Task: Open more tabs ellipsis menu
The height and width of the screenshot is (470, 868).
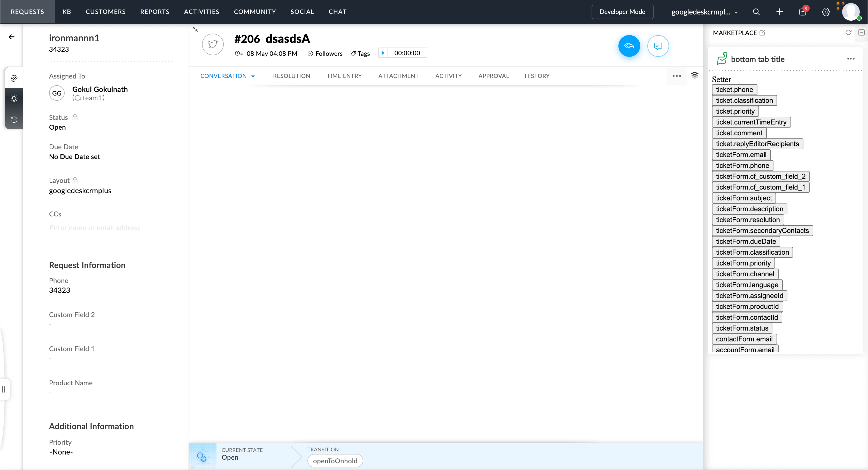Action: click(677, 76)
